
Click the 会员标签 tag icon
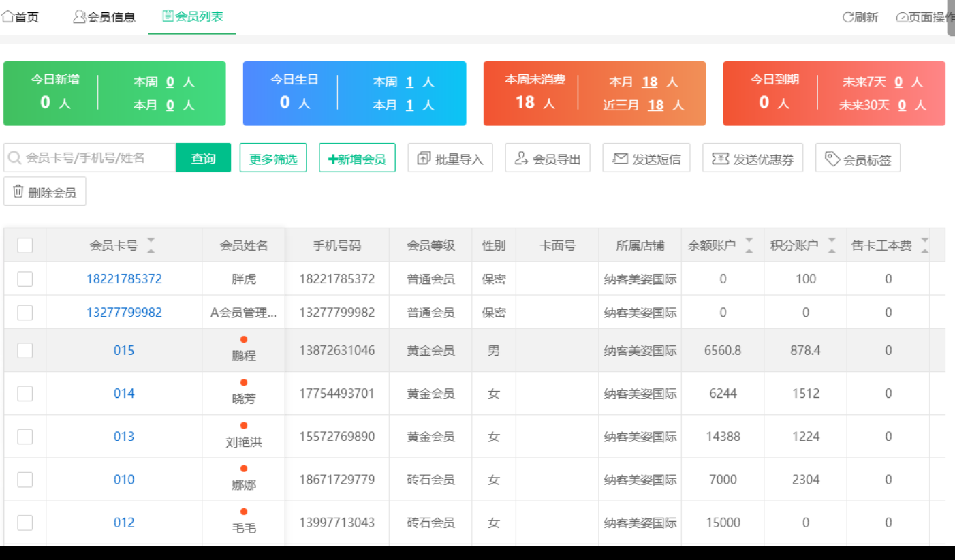pyautogui.click(x=830, y=157)
